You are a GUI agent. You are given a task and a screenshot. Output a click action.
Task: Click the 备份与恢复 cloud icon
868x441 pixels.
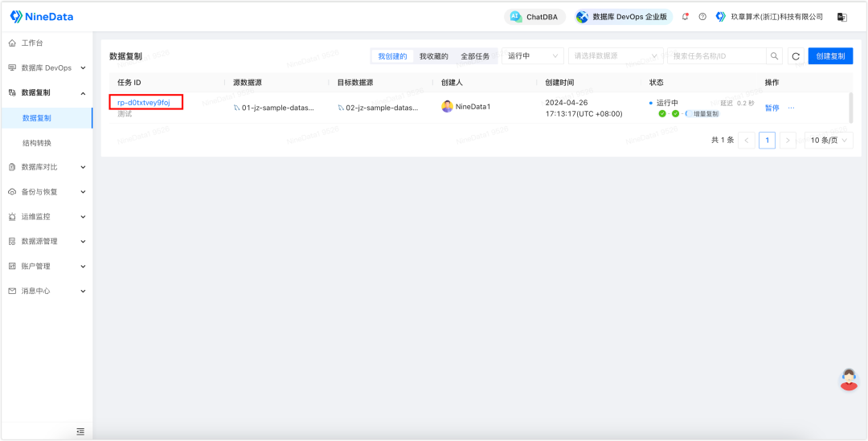[x=12, y=192]
